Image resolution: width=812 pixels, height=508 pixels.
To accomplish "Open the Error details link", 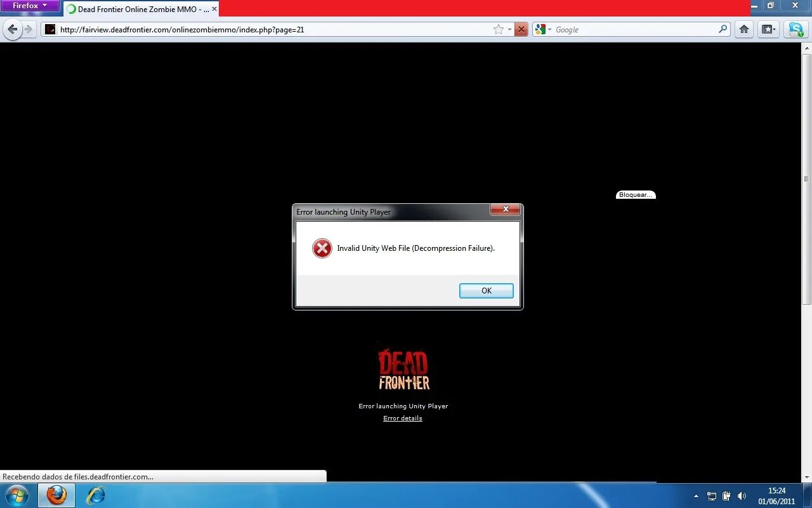I will 403,418.
